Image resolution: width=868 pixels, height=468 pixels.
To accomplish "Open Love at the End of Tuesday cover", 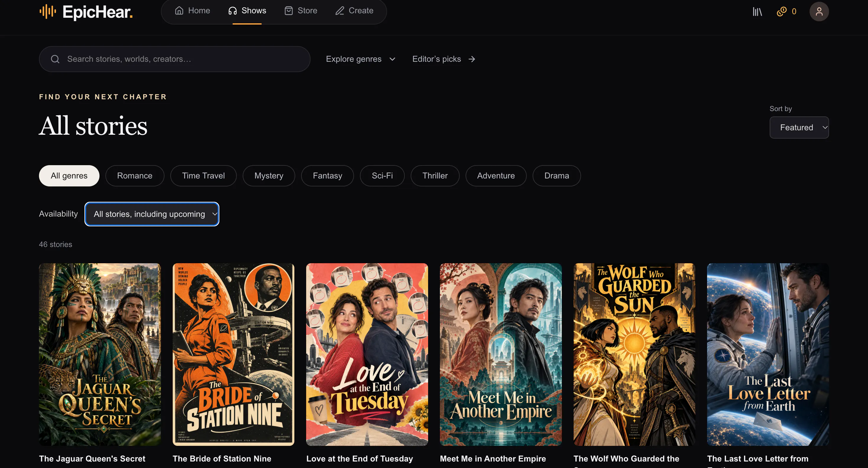I will pyautogui.click(x=367, y=355).
